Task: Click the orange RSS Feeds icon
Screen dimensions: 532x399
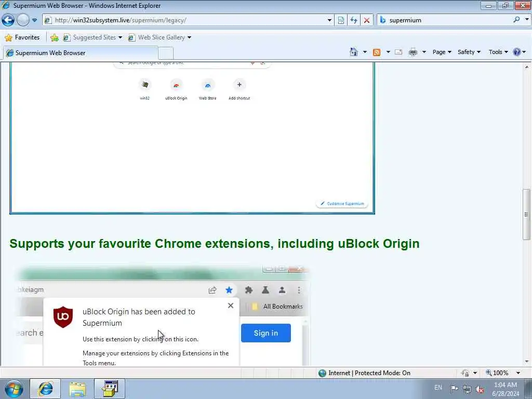Action: click(x=377, y=52)
